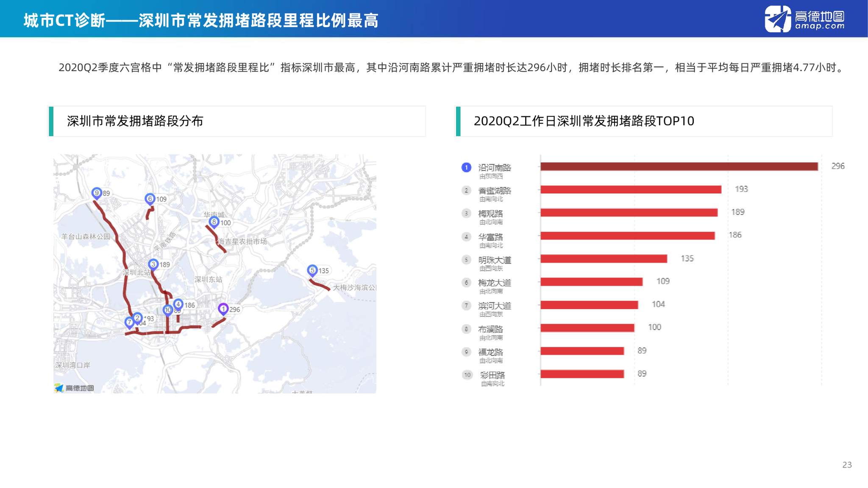Screen dimensions: 868x488
Task: Click the rank 1 blue badge next to 沿河南路
Action: click(466, 168)
